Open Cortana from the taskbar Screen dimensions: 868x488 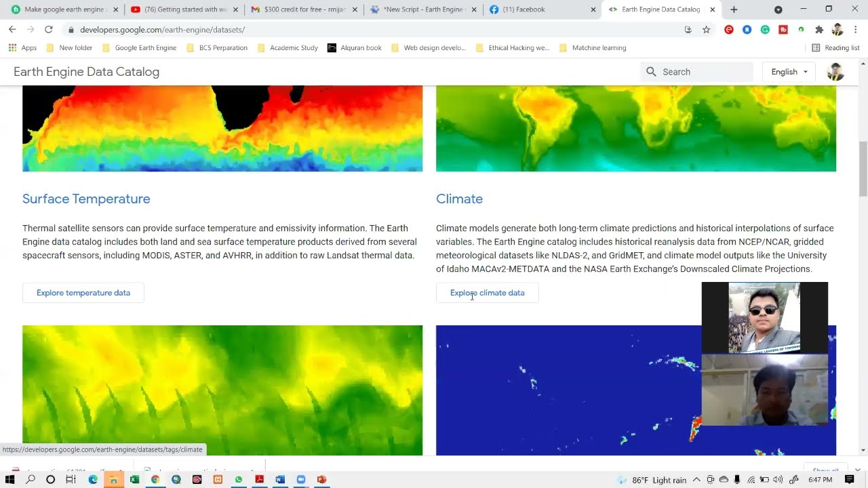click(50, 479)
